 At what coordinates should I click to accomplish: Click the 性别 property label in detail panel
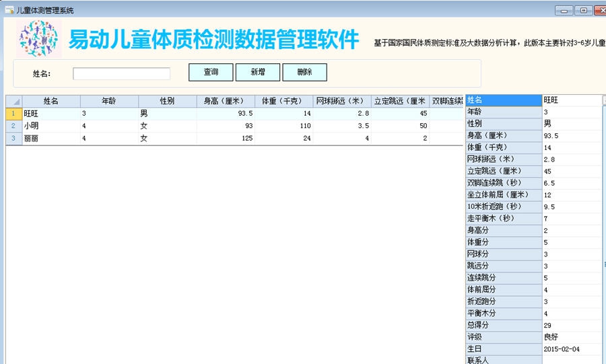click(x=504, y=124)
